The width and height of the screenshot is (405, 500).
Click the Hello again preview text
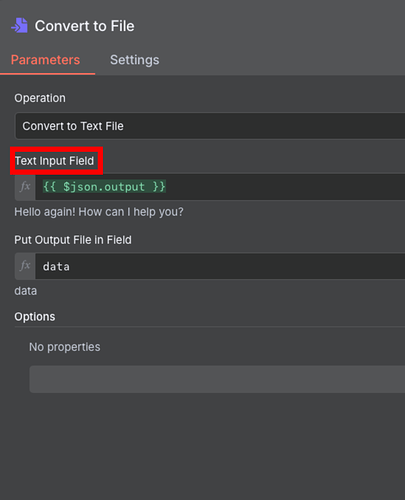(99, 212)
